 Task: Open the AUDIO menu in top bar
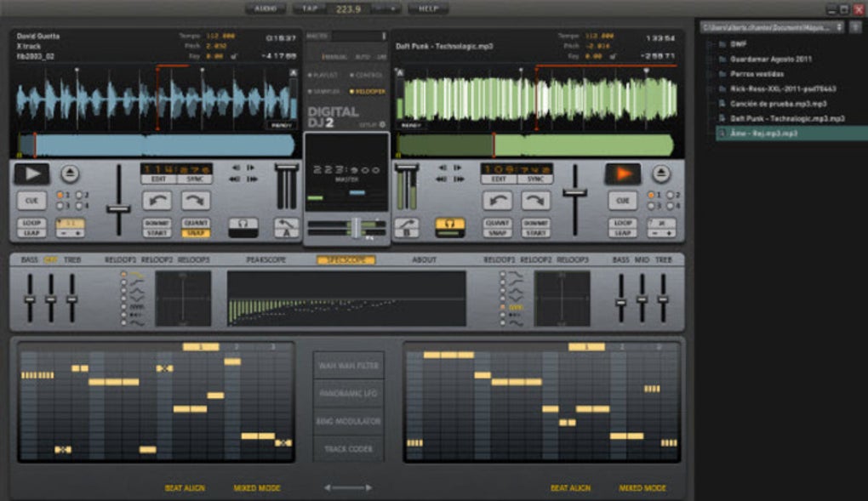(x=266, y=9)
